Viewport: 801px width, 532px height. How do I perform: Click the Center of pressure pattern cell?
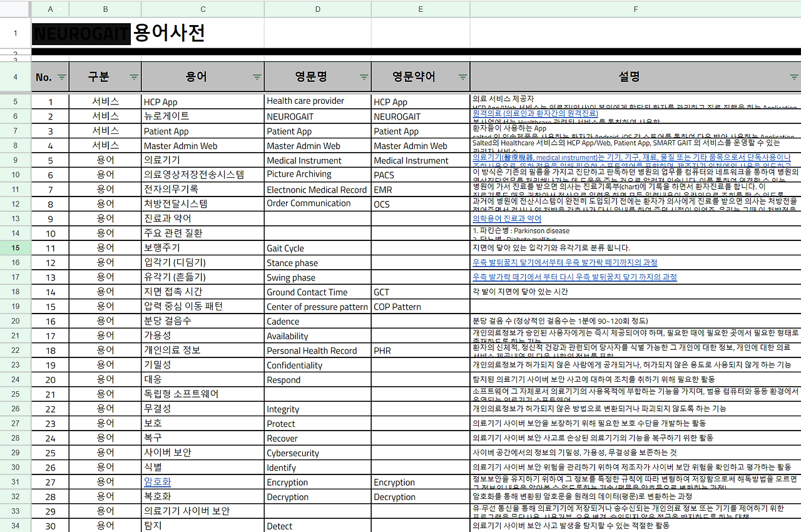pyautogui.click(x=318, y=307)
